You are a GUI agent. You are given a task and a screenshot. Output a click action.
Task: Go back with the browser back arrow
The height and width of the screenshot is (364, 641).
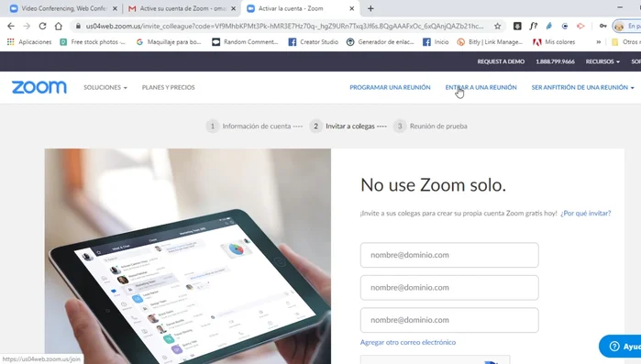pyautogui.click(x=11, y=27)
